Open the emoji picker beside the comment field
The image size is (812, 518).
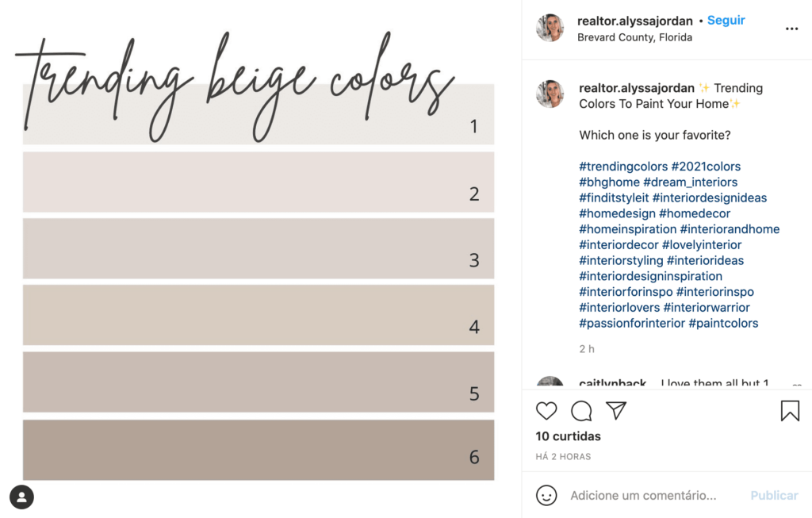(x=546, y=495)
